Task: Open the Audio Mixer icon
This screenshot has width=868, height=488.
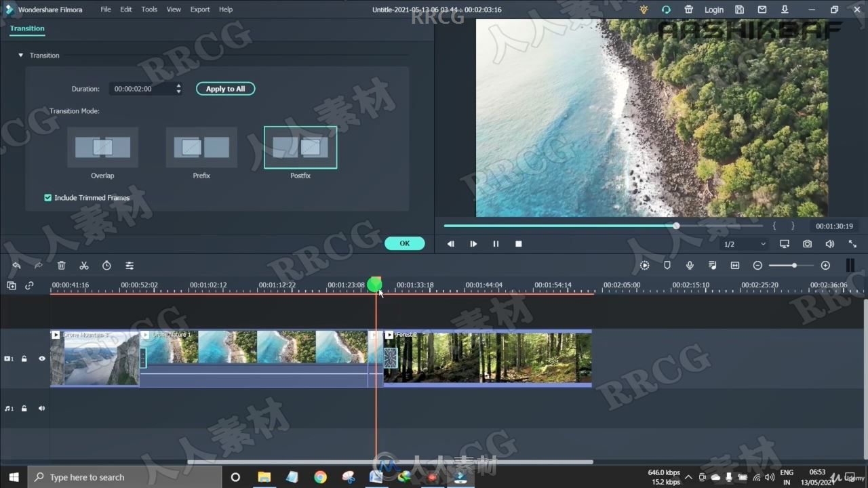Action: pos(712,266)
